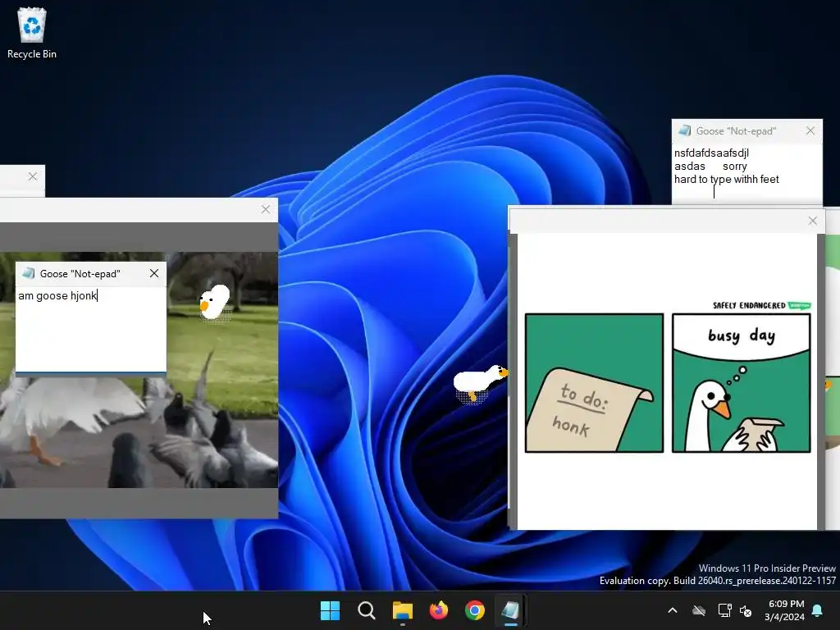Click the 'SAFELY ENDANGERED' label in the comic
The height and width of the screenshot is (630, 840).
click(749, 305)
